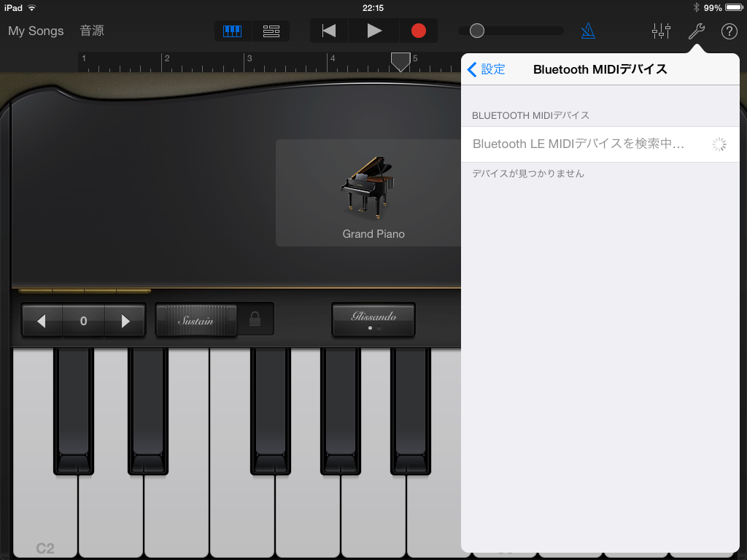Screen dimensions: 747x560
Task: Open the 音源 instrument browser
Action: coord(92,31)
